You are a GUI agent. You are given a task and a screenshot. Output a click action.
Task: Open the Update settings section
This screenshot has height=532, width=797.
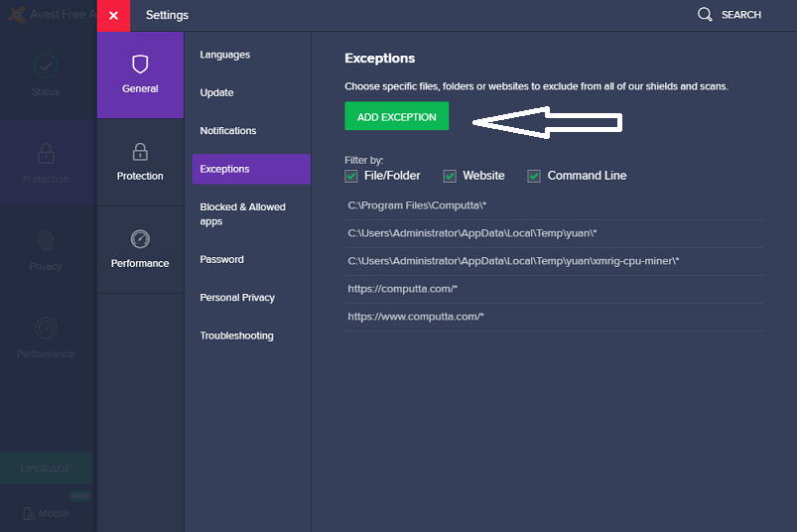[x=217, y=92]
